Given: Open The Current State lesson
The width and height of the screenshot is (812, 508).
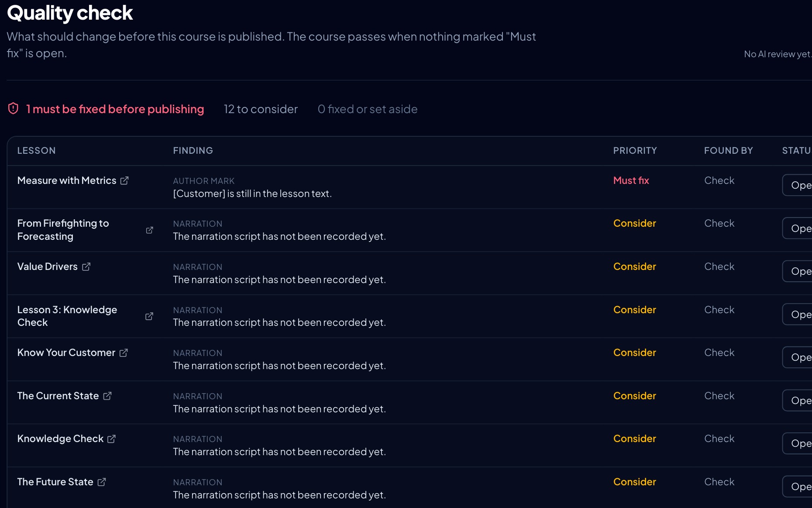Looking at the screenshot, I should 58,396.
